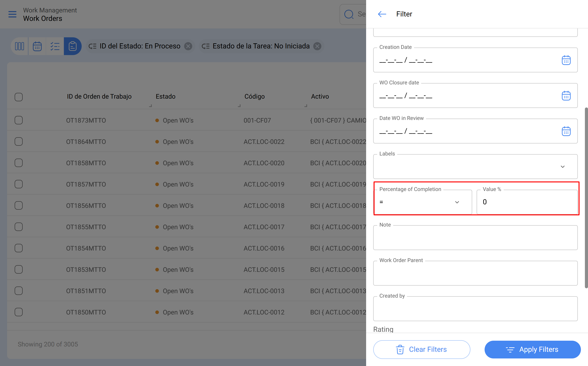The image size is (588, 366).
Task: Click the Value % input field
Action: pos(527,202)
